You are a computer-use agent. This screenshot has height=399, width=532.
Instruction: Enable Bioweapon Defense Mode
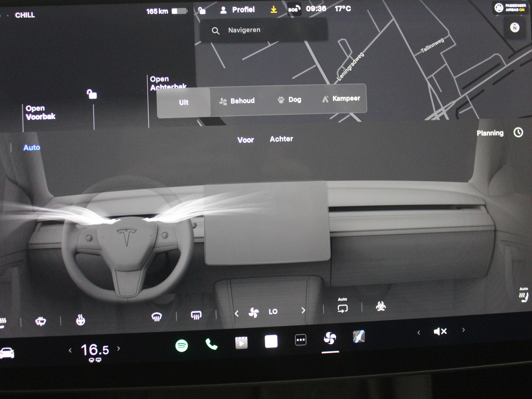[x=381, y=306]
